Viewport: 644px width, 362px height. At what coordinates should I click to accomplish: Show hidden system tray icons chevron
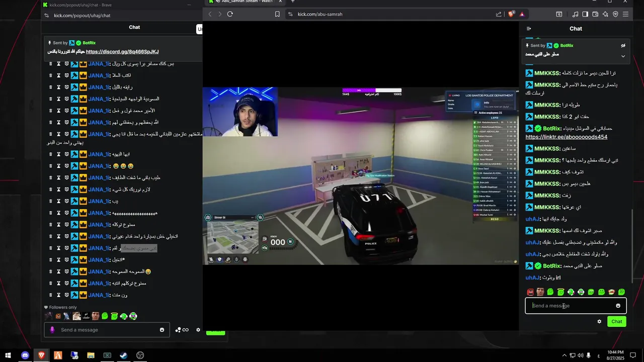(x=565, y=355)
